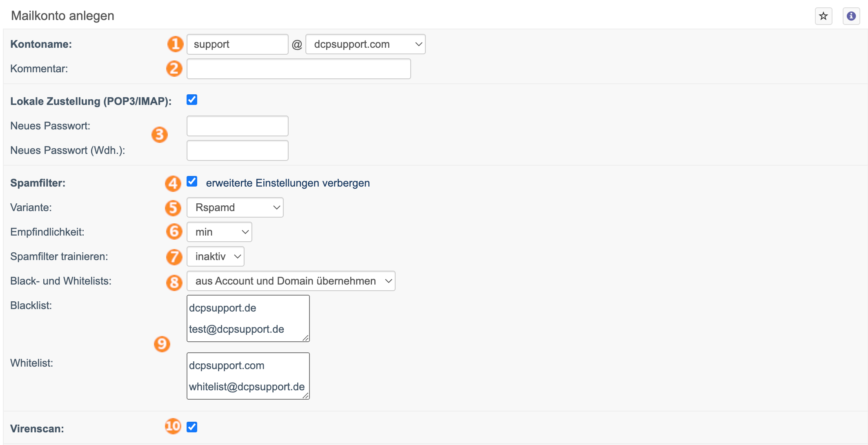Expand the Variante Rspamd dropdown
The height and width of the screenshot is (445, 868).
pos(235,207)
